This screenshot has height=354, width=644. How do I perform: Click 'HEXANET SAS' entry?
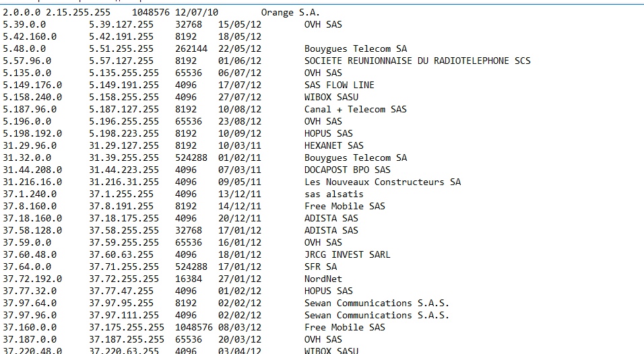[x=334, y=145]
